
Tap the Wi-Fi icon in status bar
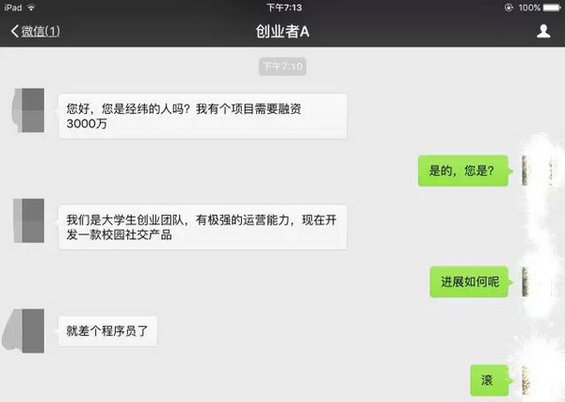31,7
